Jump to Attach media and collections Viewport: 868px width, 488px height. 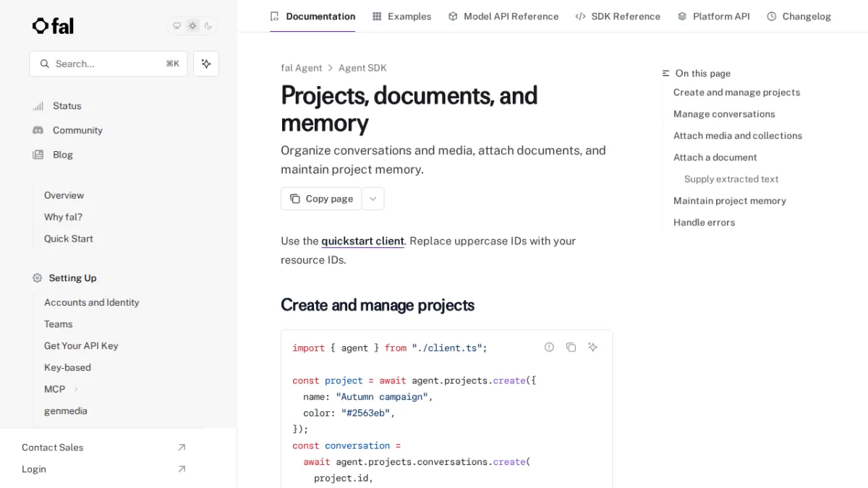(738, 136)
